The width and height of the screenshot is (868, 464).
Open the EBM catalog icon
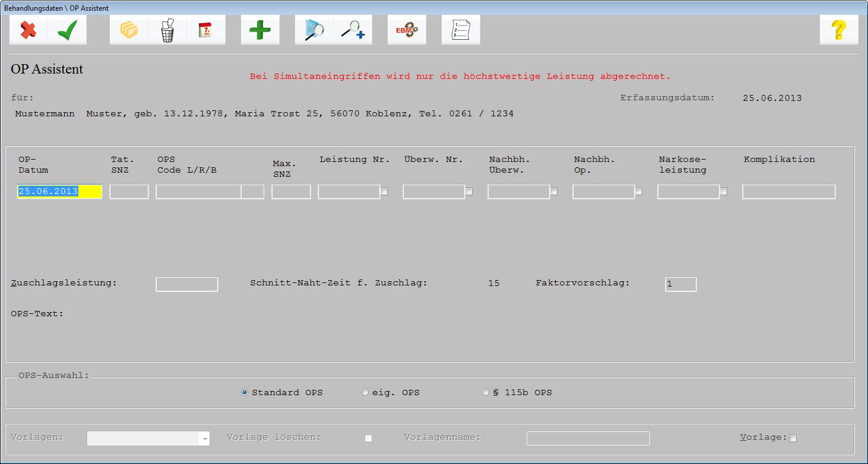click(407, 30)
